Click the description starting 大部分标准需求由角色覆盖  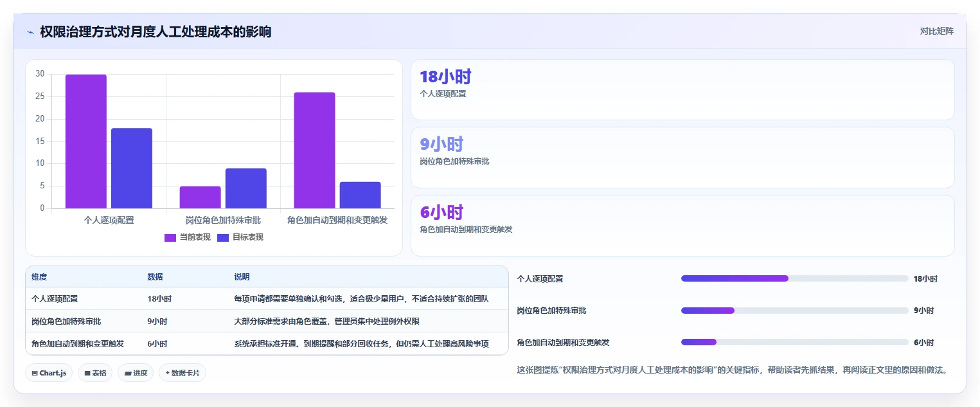(326, 321)
